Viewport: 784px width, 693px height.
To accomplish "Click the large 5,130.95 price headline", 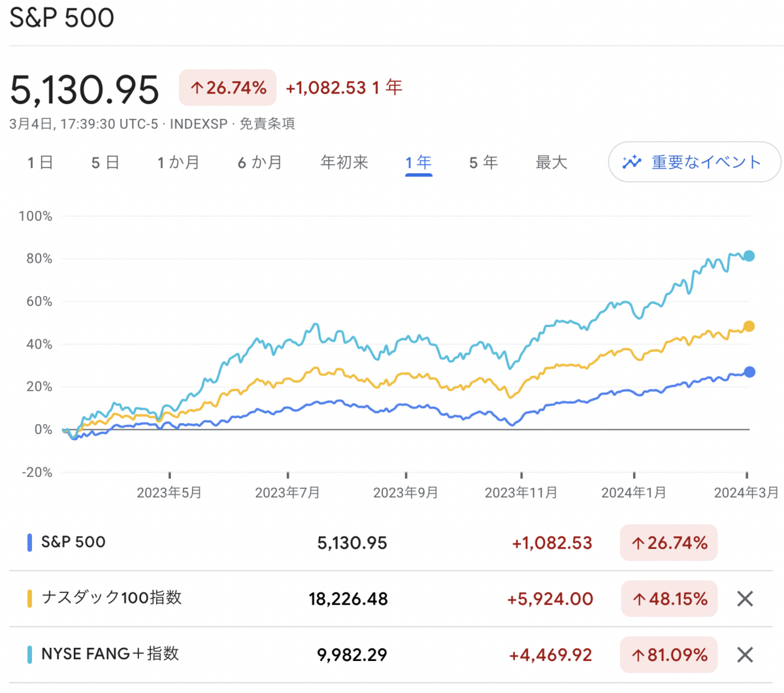I will click(84, 90).
